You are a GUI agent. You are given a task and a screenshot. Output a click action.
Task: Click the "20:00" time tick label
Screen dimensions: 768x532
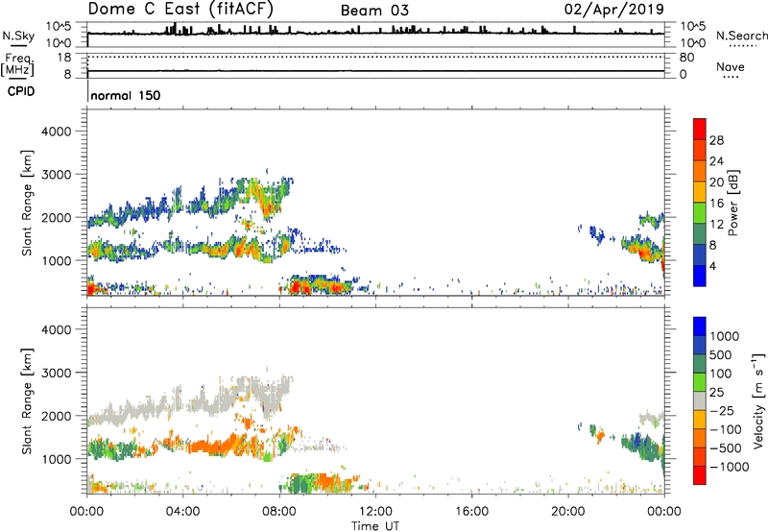click(567, 512)
